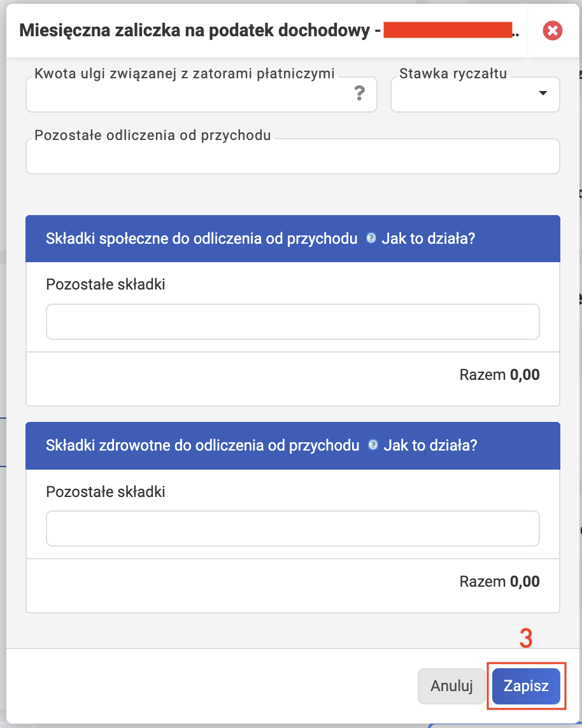The width and height of the screenshot is (582, 728).
Task: Open 'Jak to działa?' link for Składki społeczne
Action: pyautogui.click(x=429, y=239)
